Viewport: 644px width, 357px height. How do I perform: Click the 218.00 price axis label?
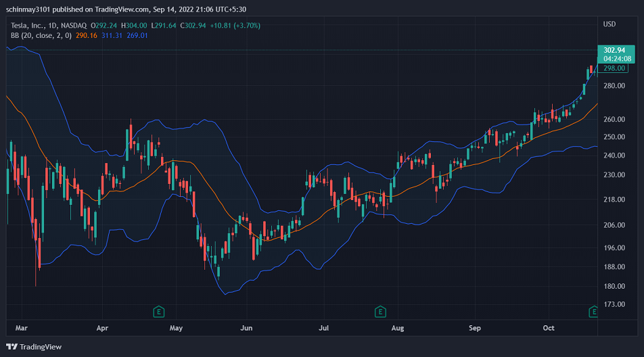[614, 199]
